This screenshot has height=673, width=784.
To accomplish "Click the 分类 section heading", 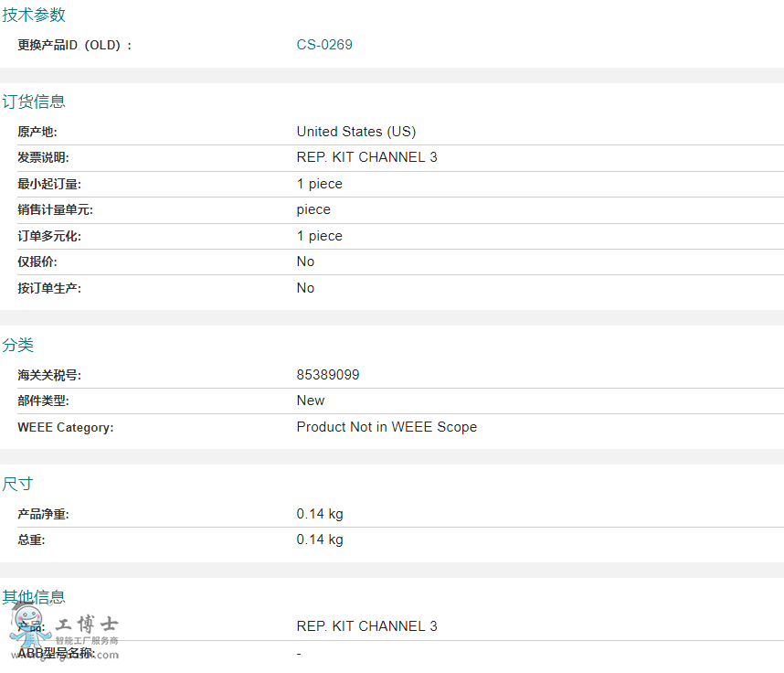I will coord(18,345).
